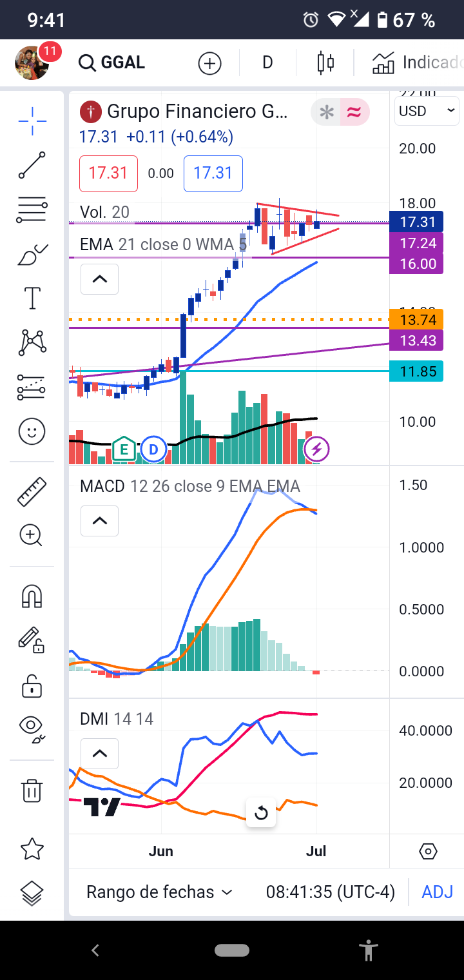Screen dimensions: 464x980
Task: Open the chart patterns tool
Action: click(x=32, y=342)
